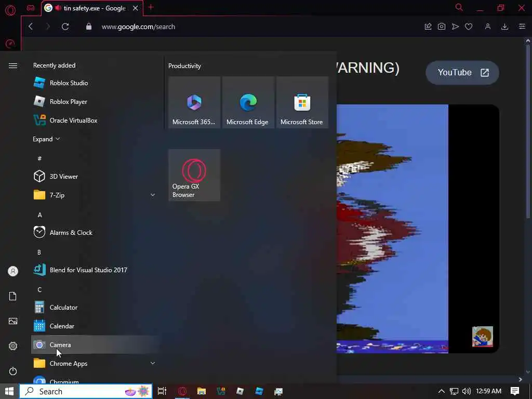Click the address bar URL
Image resolution: width=532 pixels, height=399 pixels.
click(x=138, y=27)
